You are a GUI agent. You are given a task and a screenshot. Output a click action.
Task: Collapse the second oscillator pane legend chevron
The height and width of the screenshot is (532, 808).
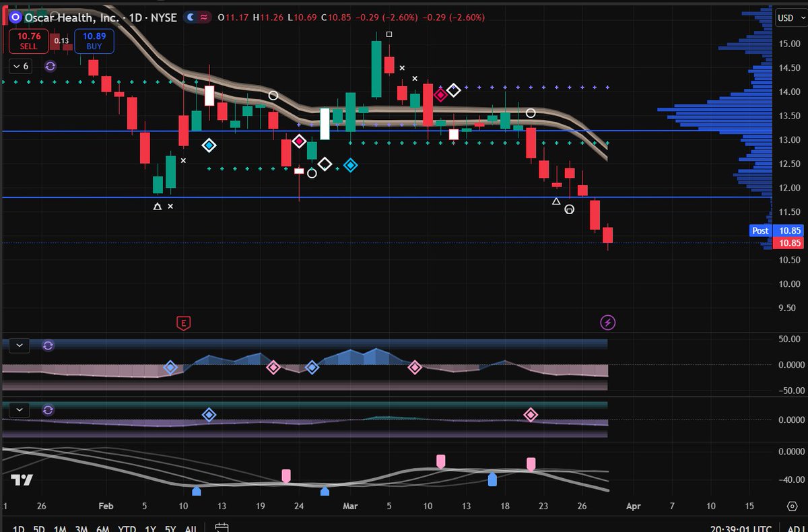pos(20,409)
